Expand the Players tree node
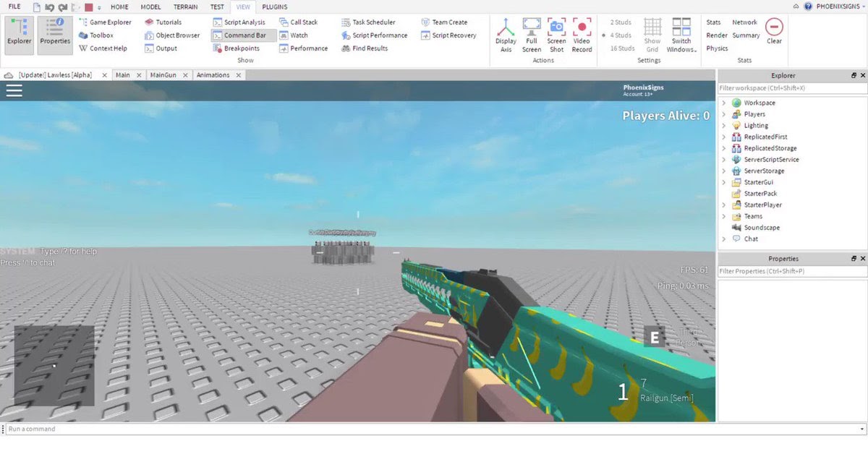The width and height of the screenshot is (868, 454). (724, 114)
